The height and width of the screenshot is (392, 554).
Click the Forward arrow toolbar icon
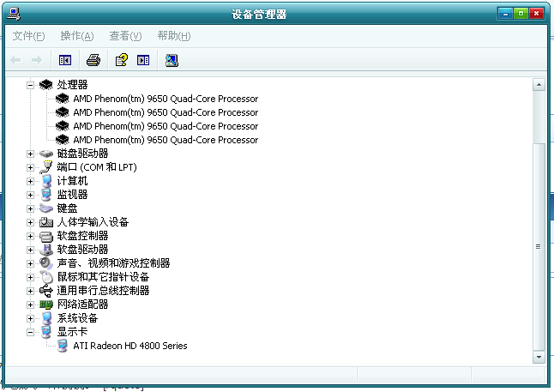pyautogui.click(x=37, y=60)
